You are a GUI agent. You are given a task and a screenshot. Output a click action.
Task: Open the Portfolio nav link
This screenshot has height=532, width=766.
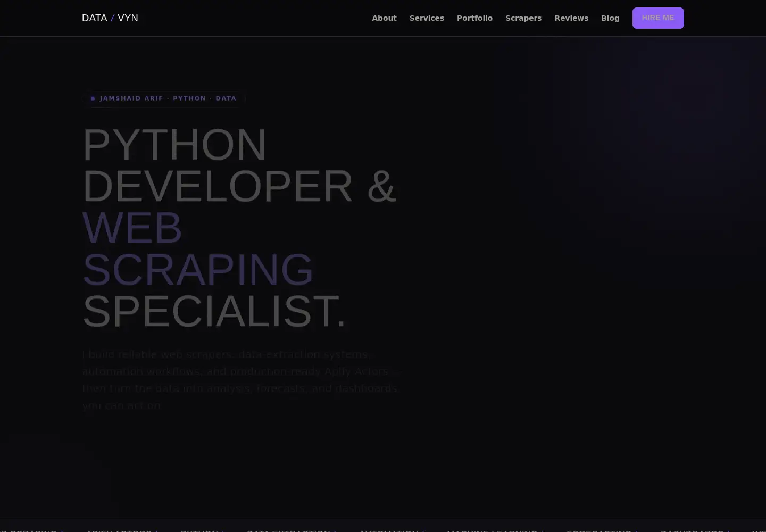(474, 18)
